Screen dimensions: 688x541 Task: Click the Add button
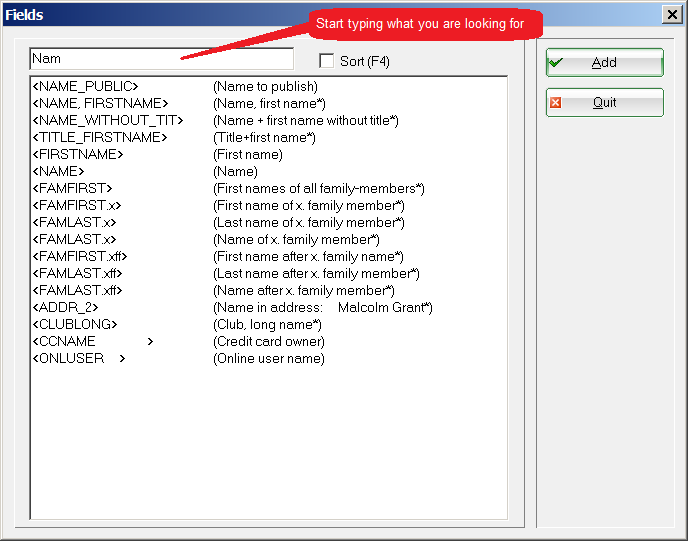tap(604, 63)
